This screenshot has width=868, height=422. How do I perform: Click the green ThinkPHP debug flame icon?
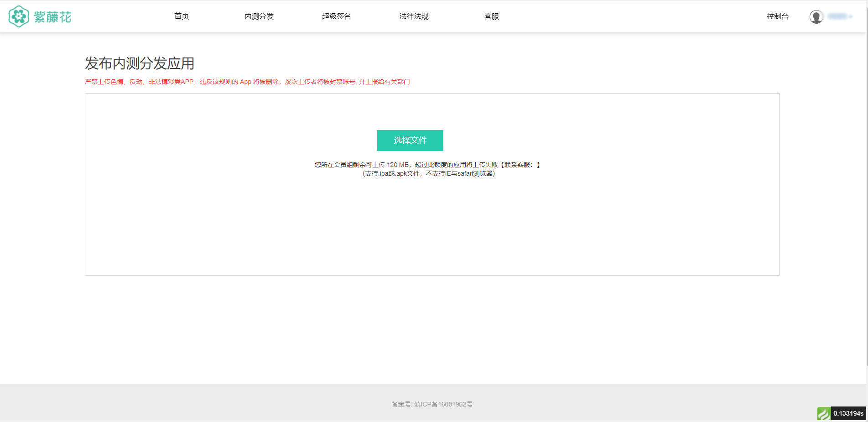point(824,413)
